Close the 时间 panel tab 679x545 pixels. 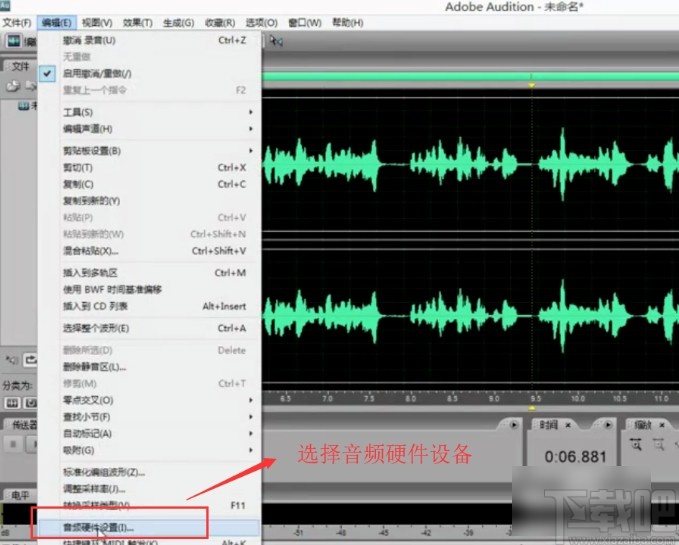pyautogui.click(x=568, y=426)
